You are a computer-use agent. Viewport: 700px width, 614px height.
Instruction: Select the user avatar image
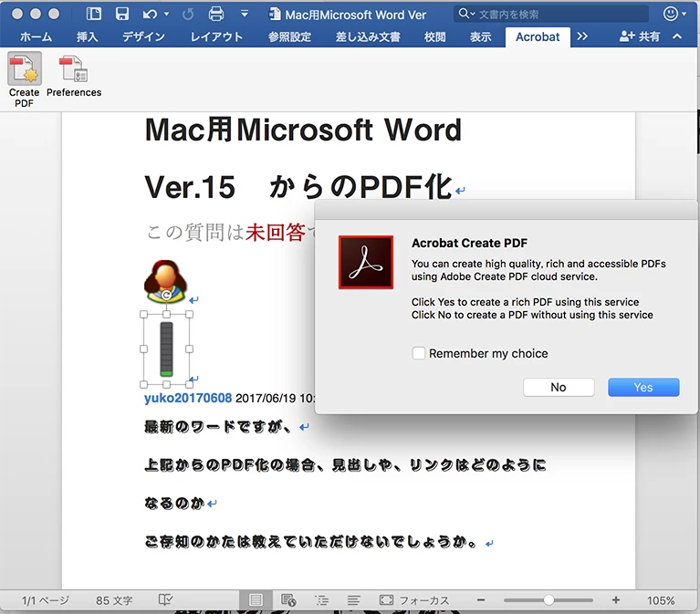click(x=165, y=282)
